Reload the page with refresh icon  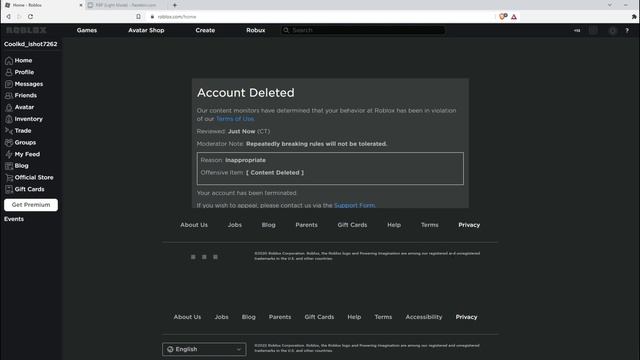click(31, 17)
